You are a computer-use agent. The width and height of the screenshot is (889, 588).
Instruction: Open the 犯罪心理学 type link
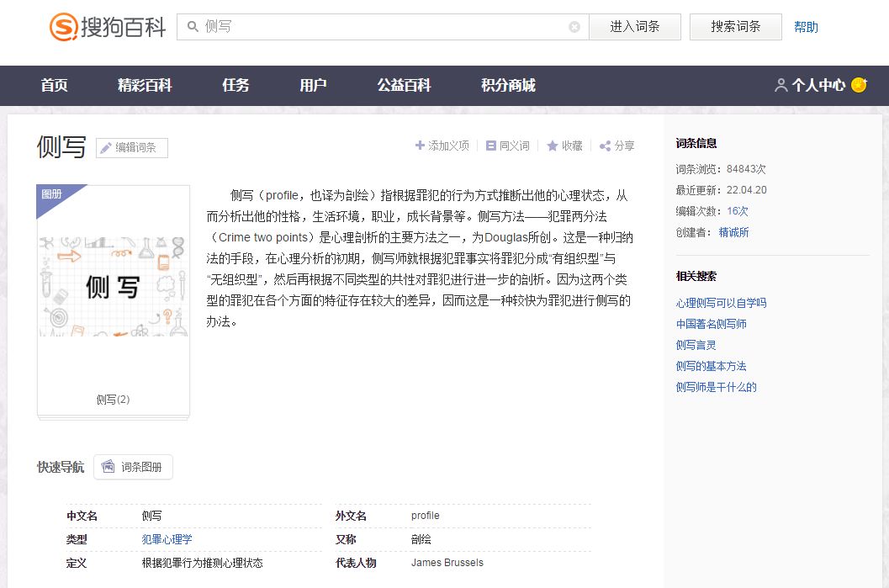coord(167,539)
